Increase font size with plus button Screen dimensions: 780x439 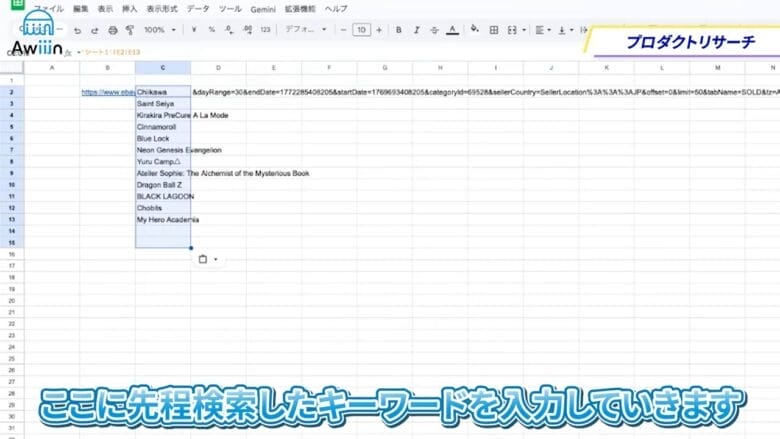379,30
